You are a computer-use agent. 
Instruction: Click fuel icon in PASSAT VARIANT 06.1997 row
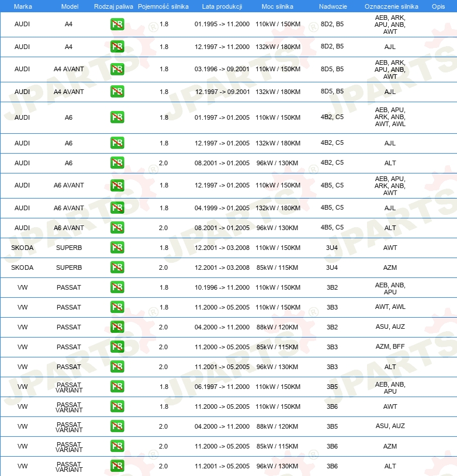[x=117, y=387]
